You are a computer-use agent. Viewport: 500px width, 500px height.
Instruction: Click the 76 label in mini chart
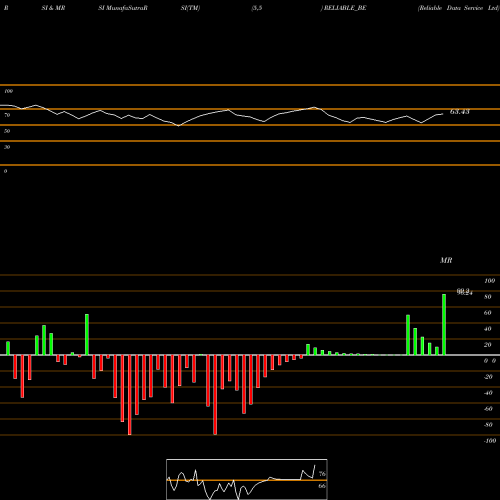pyautogui.click(x=322, y=474)
